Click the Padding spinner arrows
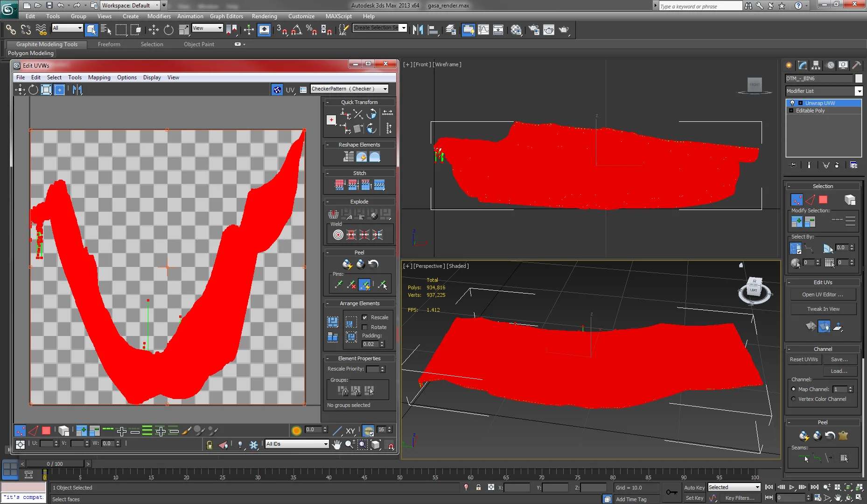This screenshot has height=504, width=867. [382, 344]
